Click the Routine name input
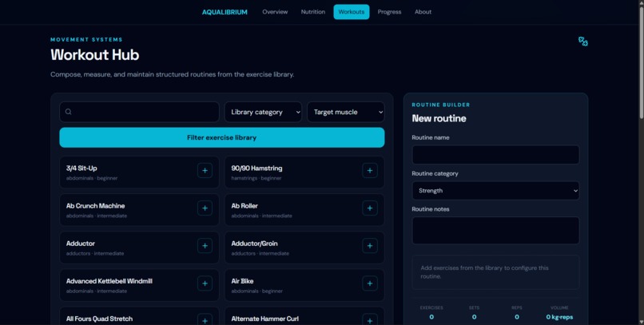 495,155
